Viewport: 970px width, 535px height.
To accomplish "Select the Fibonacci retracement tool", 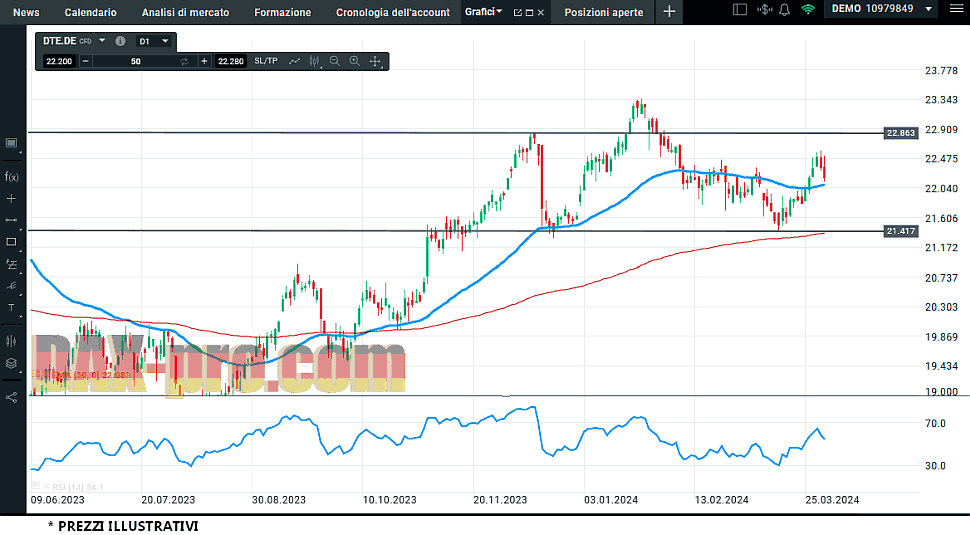I will coord(11,264).
